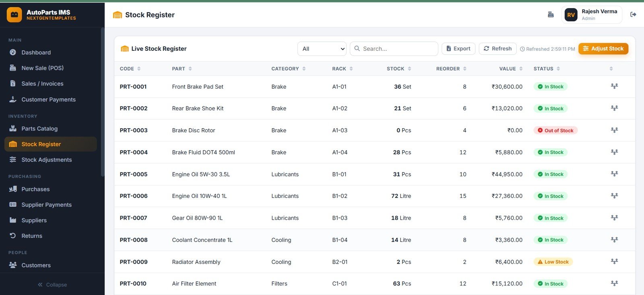644x295 pixels.
Task: Open Rajesh Verma Admin profile
Action: tap(592, 15)
